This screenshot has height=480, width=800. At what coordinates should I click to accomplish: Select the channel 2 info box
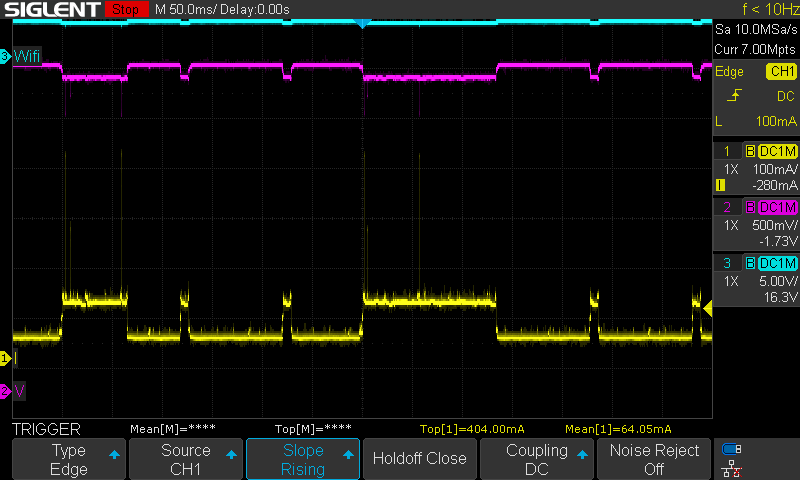[756, 224]
